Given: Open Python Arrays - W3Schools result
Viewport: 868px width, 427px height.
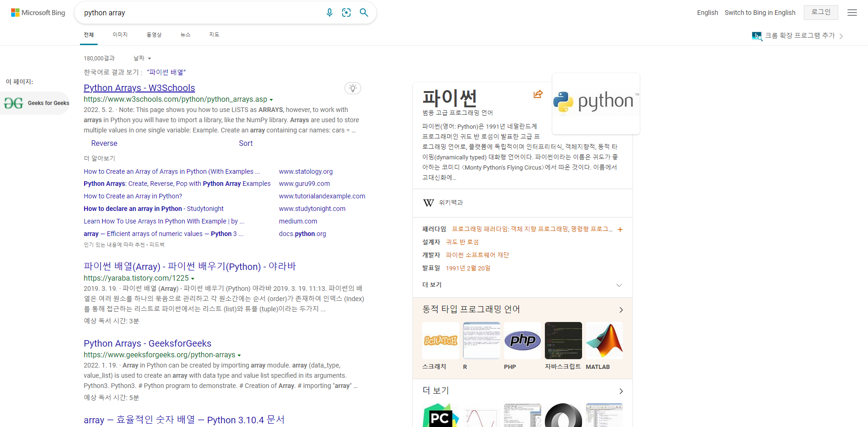Looking at the screenshot, I should [x=139, y=88].
